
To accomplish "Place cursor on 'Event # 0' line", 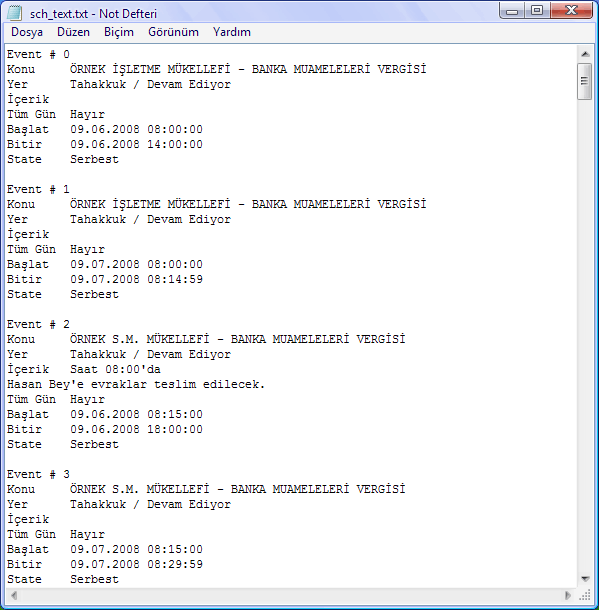I will tap(38, 54).
